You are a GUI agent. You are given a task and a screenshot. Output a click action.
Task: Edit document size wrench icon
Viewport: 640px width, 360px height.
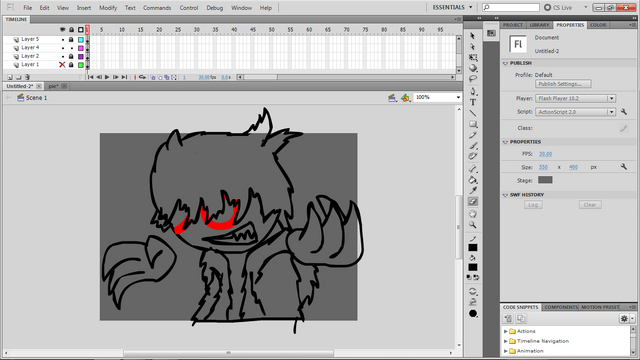[x=624, y=167]
